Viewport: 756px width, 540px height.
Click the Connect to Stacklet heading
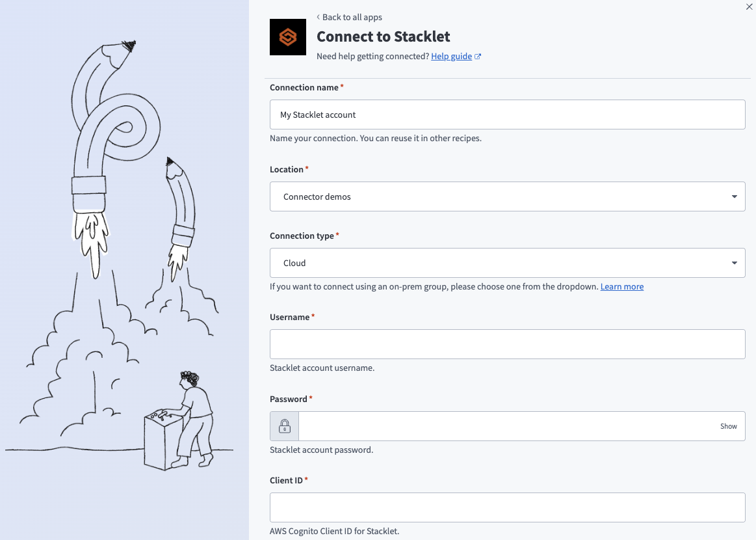tap(383, 36)
